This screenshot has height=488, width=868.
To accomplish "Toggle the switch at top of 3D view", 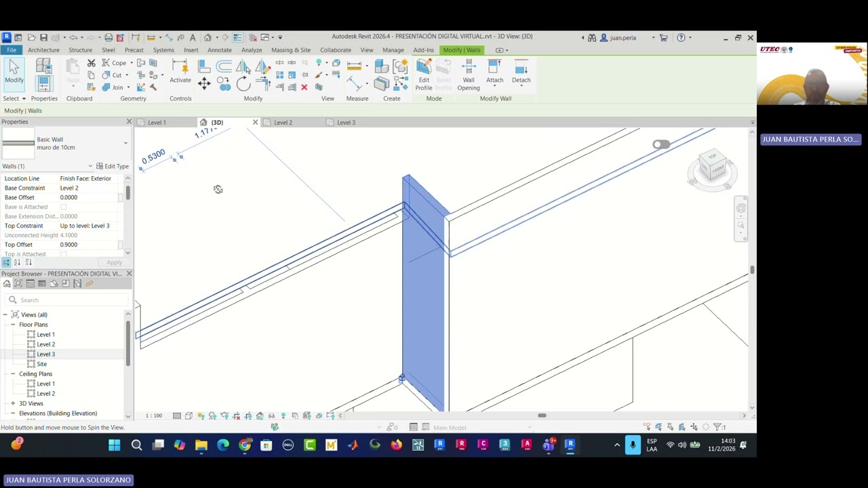I will point(661,144).
